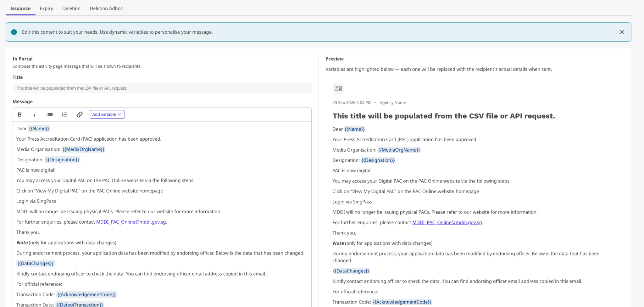The height and width of the screenshot is (307, 644).
Task: Open email link in preview pane
Action: (447, 223)
